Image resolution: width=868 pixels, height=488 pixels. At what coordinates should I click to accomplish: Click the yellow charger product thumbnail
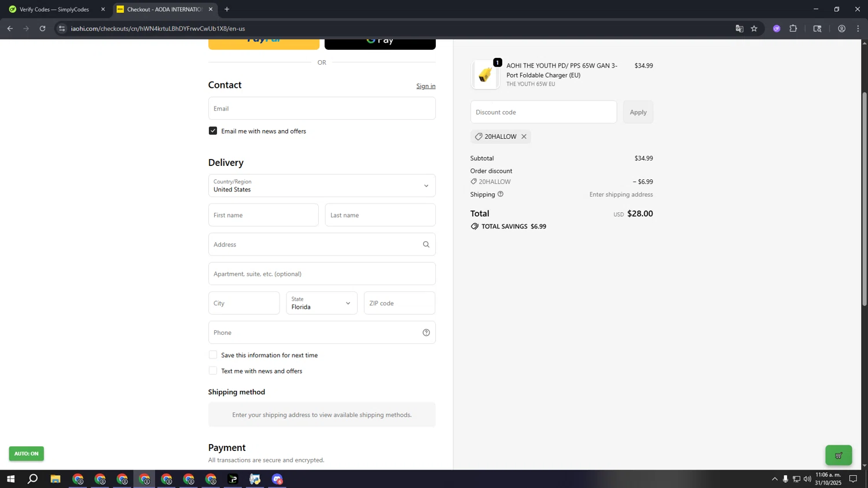pos(485,75)
